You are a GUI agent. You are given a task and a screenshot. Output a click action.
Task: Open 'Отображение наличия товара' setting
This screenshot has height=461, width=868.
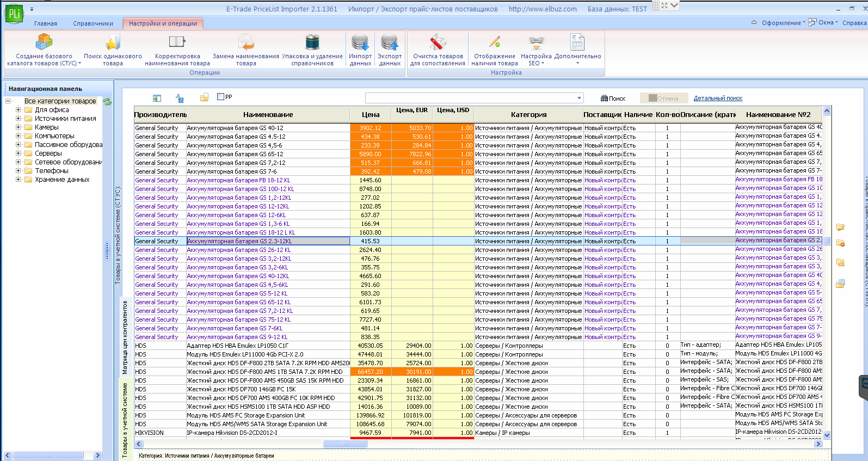tap(495, 50)
